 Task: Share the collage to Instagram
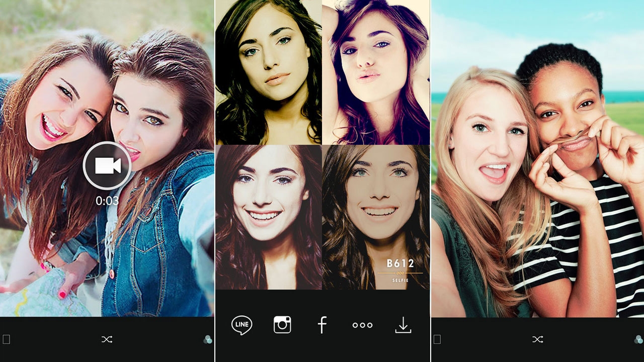[x=282, y=325]
